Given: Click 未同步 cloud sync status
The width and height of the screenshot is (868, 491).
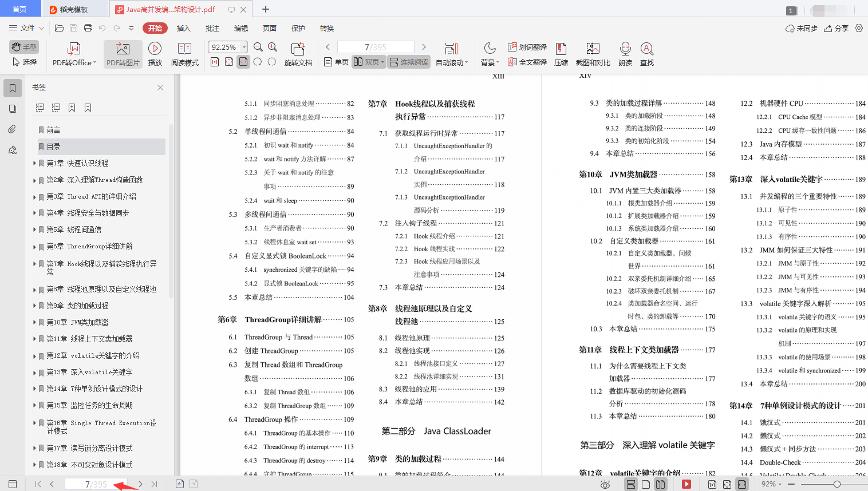Looking at the screenshot, I should click(802, 28).
